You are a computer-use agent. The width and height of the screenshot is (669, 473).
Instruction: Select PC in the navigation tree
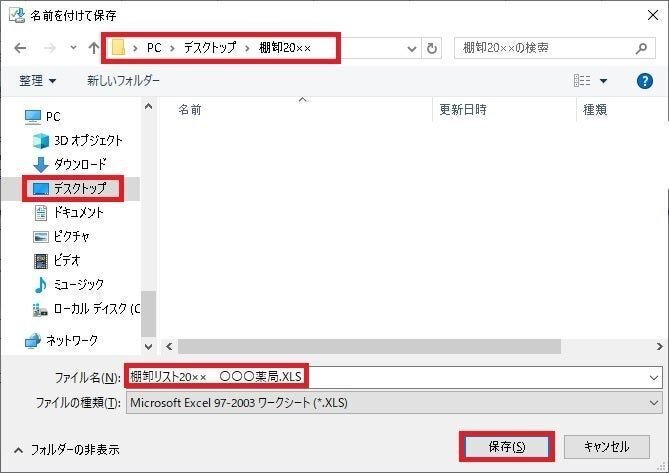(43, 116)
